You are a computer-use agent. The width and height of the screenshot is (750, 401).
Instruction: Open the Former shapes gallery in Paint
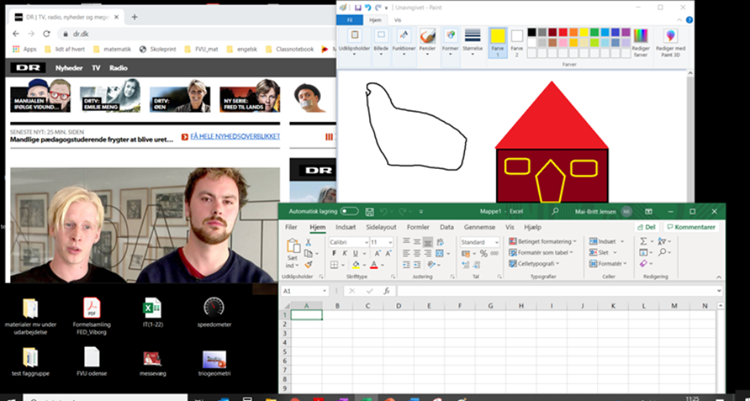[x=451, y=39]
